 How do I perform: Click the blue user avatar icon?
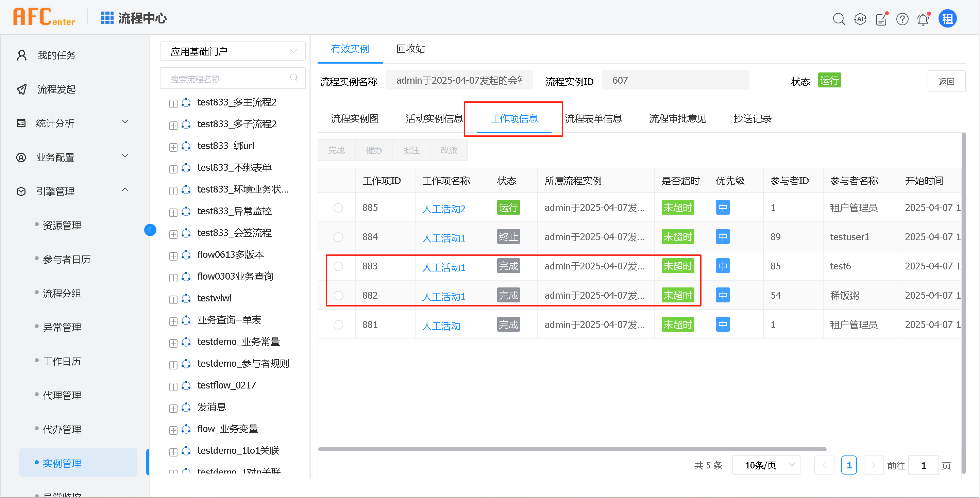pyautogui.click(x=947, y=19)
